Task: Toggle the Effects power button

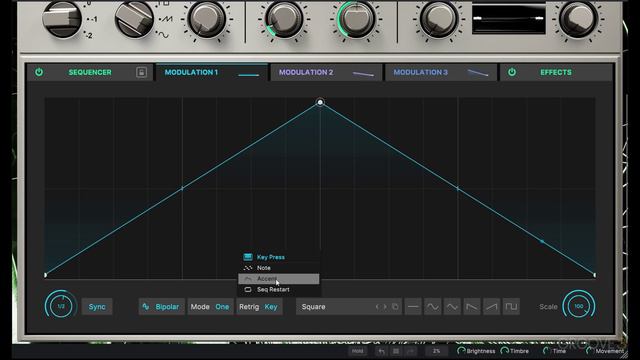Action: tap(511, 72)
